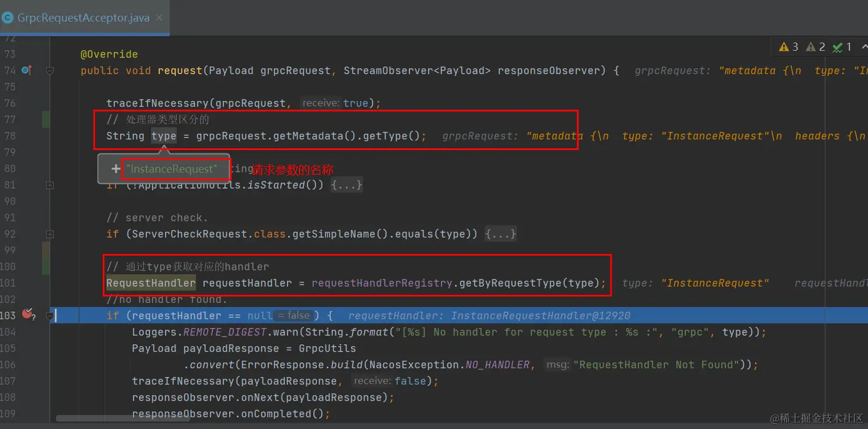The image size is (868, 429).
Task: Click the change marker beside line 100
Action: (45, 267)
